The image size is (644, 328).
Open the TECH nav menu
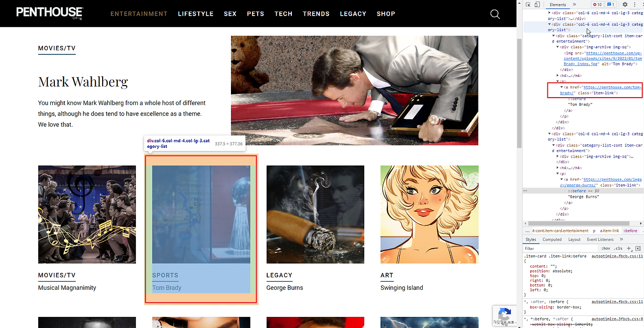pos(283,14)
